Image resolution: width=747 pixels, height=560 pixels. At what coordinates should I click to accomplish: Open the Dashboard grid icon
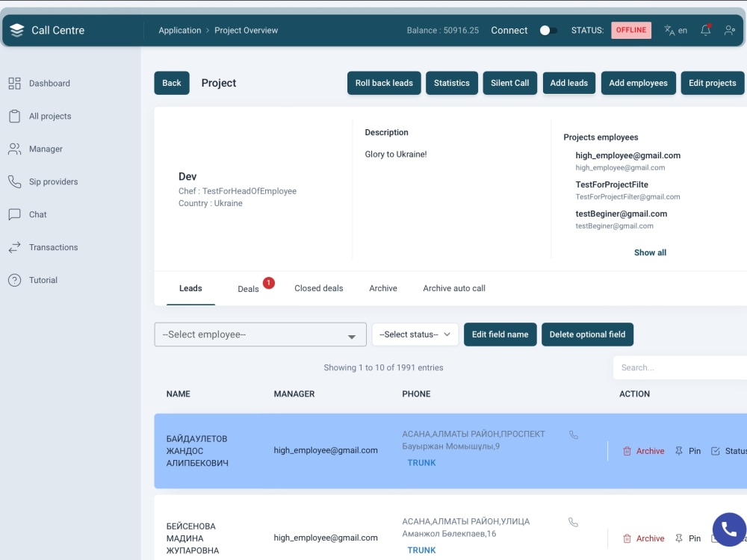pyautogui.click(x=14, y=84)
